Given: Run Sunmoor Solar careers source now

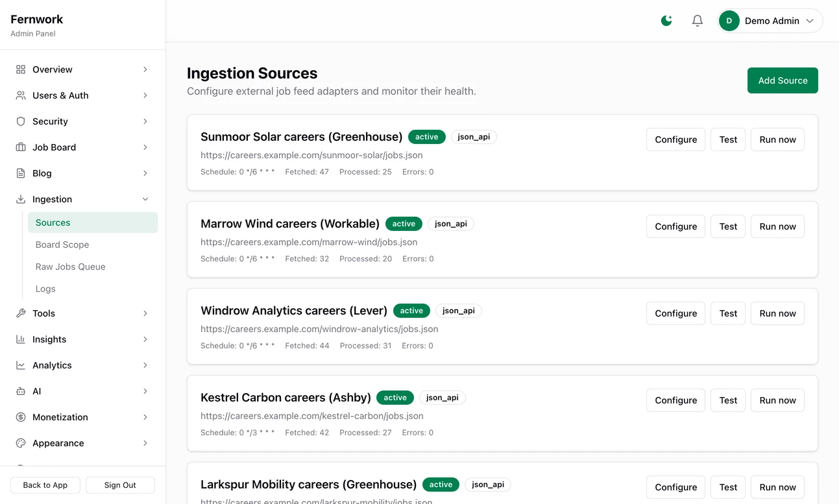Looking at the screenshot, I should 777,139.
